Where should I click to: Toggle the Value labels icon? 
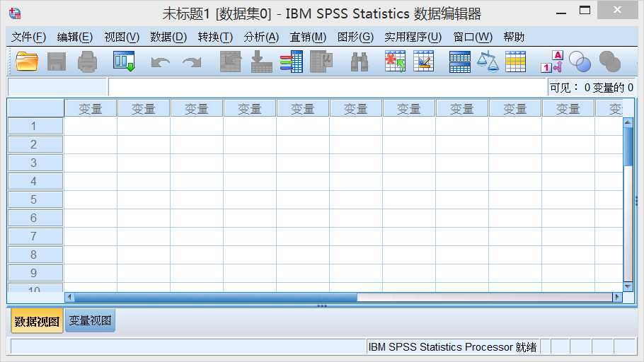pyautogui.click(x=551, y=62)
